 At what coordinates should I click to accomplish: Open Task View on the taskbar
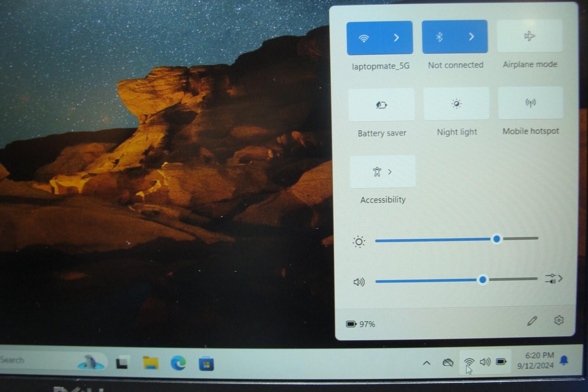122,363
